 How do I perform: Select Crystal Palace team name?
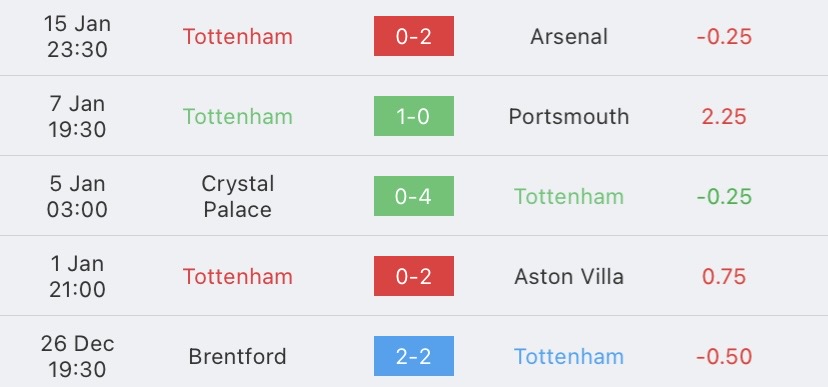tap(238, 196)
